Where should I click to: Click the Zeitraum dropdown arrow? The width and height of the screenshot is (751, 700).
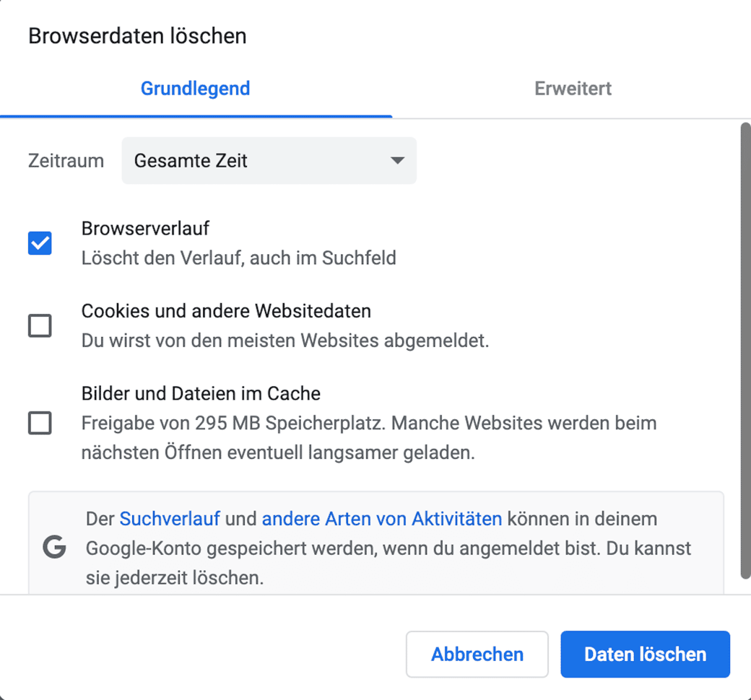coord(398,160)
